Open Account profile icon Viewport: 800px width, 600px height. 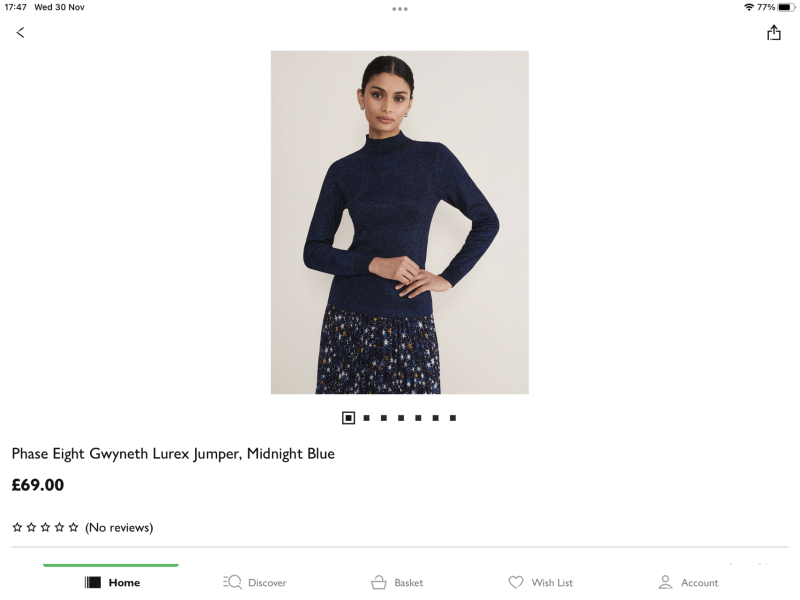(x=665, y=582)
